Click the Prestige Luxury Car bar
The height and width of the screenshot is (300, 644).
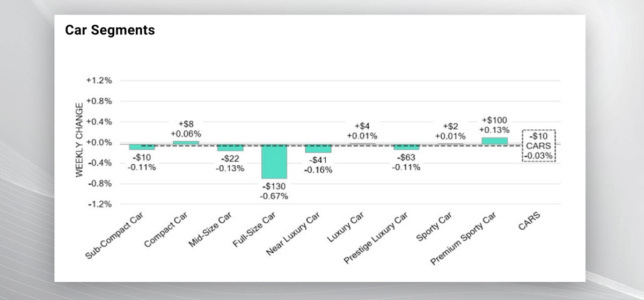(406, 147)
